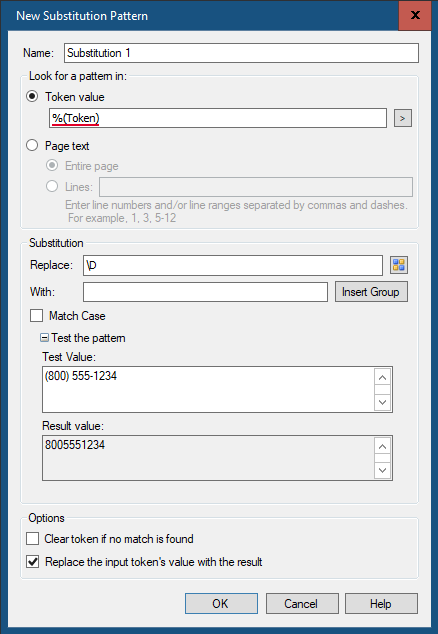Check Clear token if no match is found
The width and height of the screenshot is (438, 634).
[32, 539]
